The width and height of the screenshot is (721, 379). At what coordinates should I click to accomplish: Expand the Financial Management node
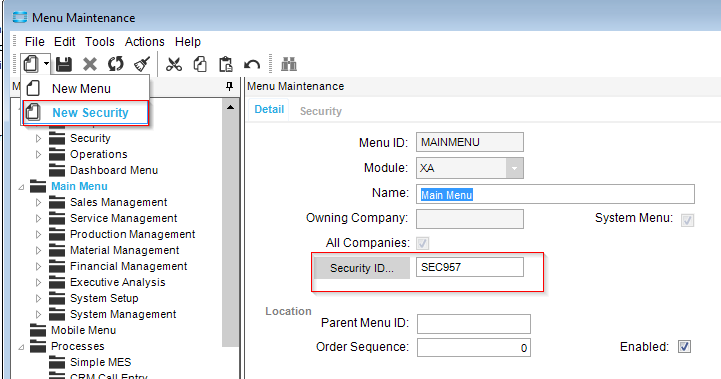click(x=39, y=267)
